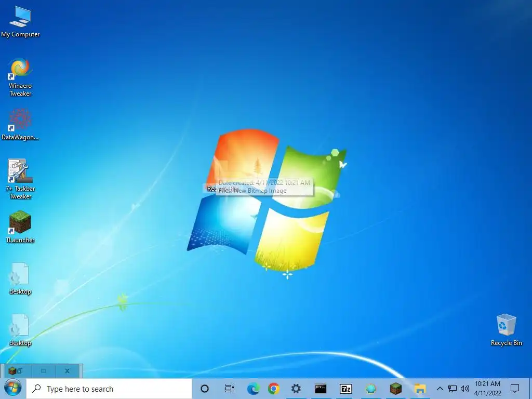Image resolution: width=532 pixels, height=399 pixels.
Task: Switch to TLauncher grass block on taskbar
Action: 395,389
